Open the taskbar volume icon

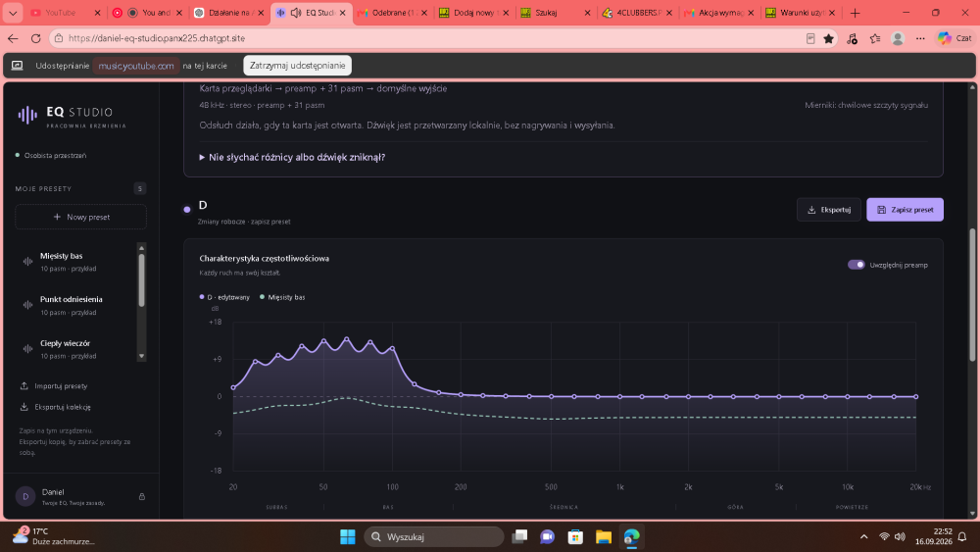[x=900, y=536]
